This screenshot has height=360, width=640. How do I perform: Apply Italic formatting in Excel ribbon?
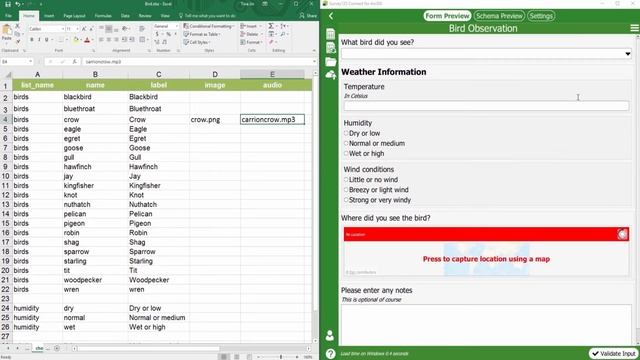(x=39, y=40)
